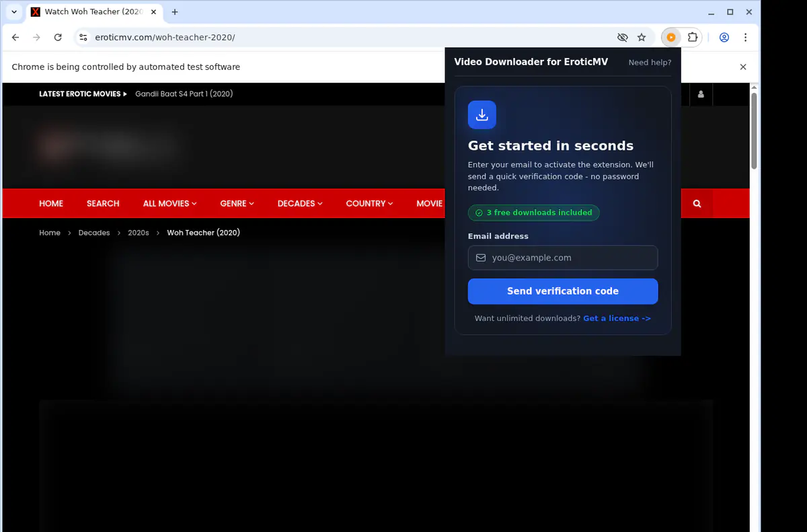The height and width of the screenshot is (532, 807).
Task: Open the Get a license link
Action: coord(617,318)
